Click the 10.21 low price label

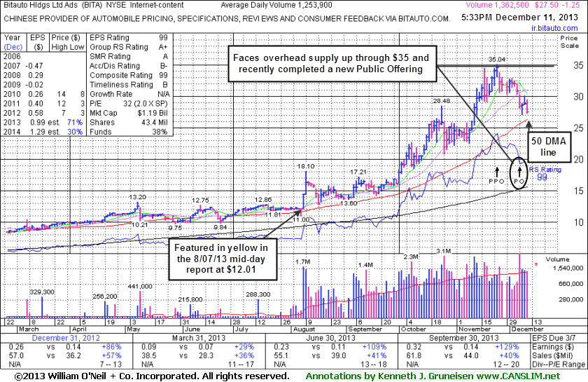click(x=140, y=224)
